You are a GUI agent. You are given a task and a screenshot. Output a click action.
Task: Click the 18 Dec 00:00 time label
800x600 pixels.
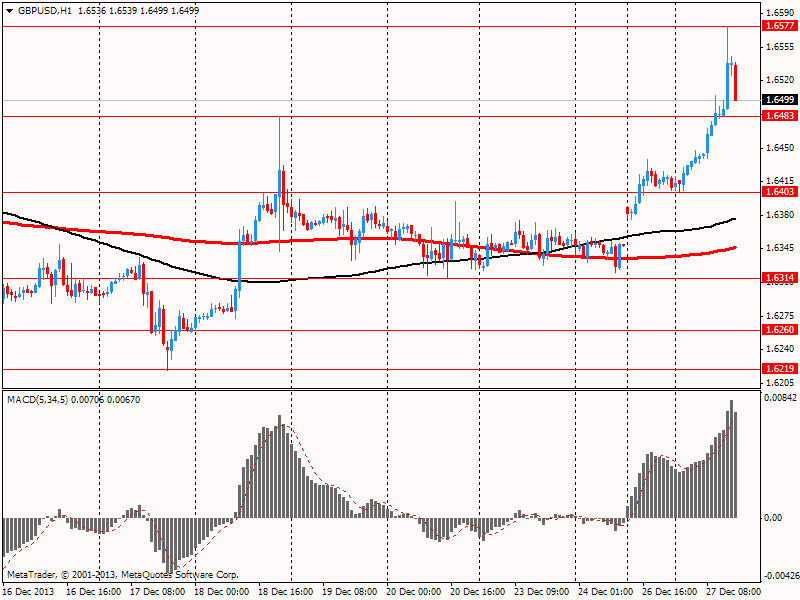point(221,592)
